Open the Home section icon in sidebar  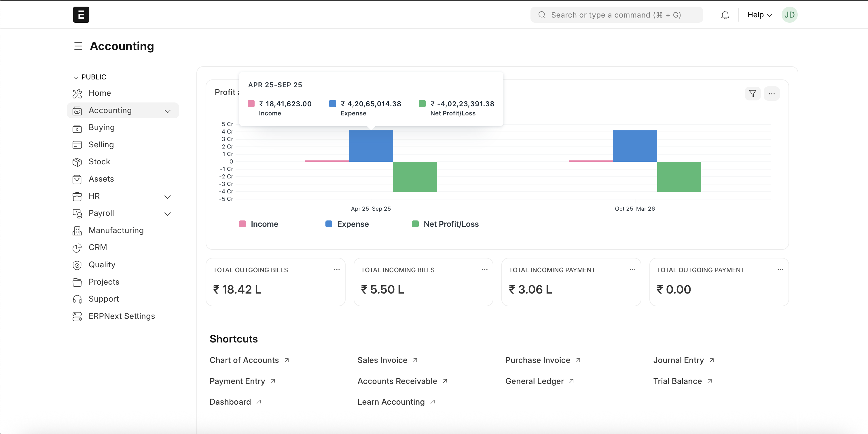point(77,93)
